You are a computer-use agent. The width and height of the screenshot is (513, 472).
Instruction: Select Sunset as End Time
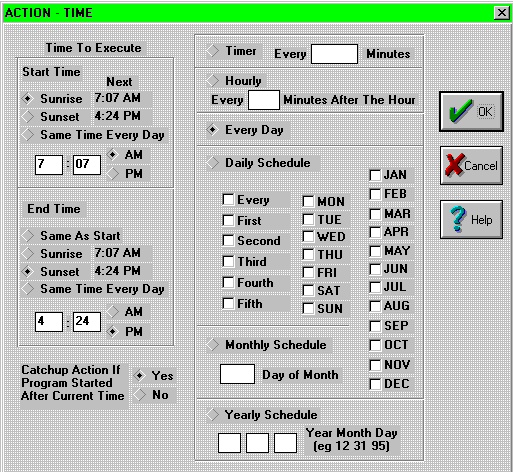point(28,272)
